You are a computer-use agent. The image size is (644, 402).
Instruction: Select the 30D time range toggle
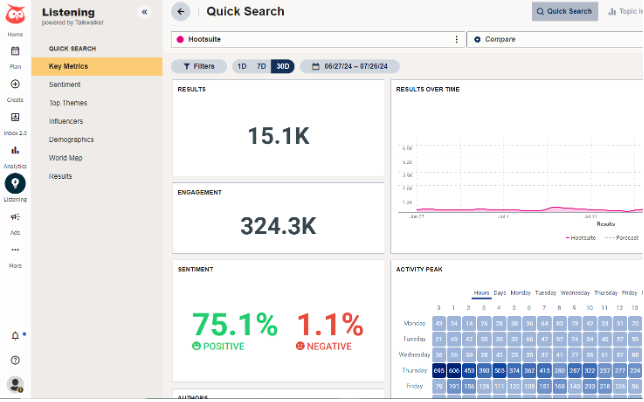point(282,66)
